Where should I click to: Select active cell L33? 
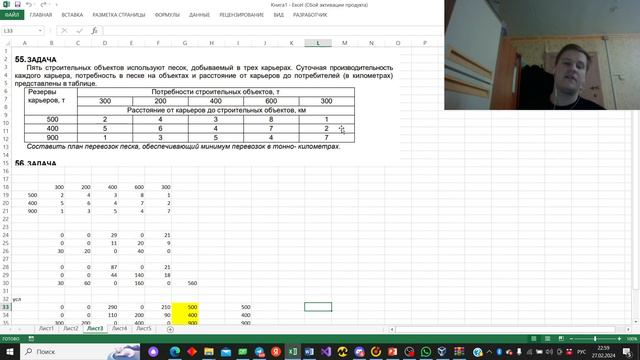click(318, 307)
